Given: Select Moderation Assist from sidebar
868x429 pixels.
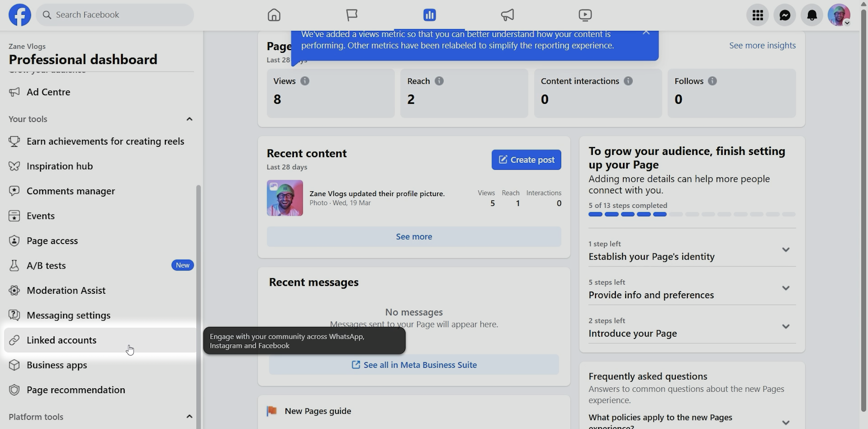Looking at the screenshot, I should point(66,291).
